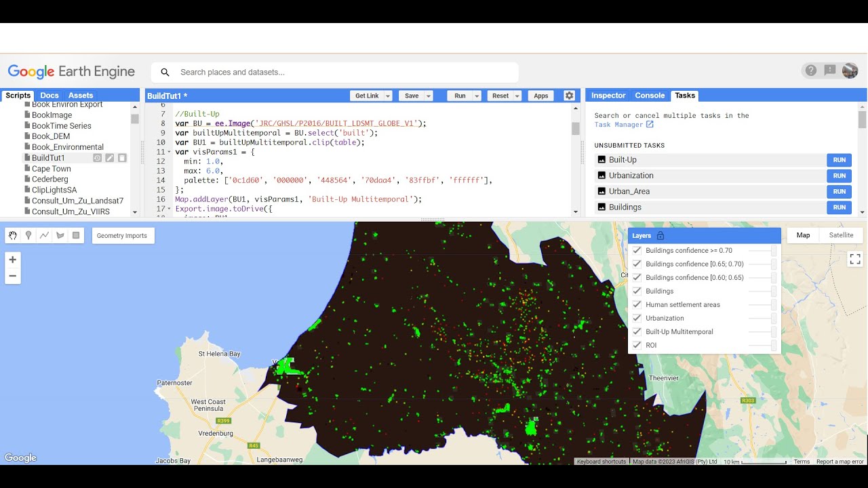Toggle Buildings confidence [0.65; 0.70) layer

(x=637, y=264)
